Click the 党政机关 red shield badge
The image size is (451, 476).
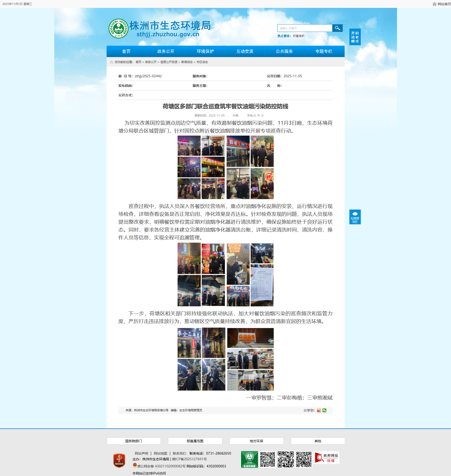tap(119, 460)
